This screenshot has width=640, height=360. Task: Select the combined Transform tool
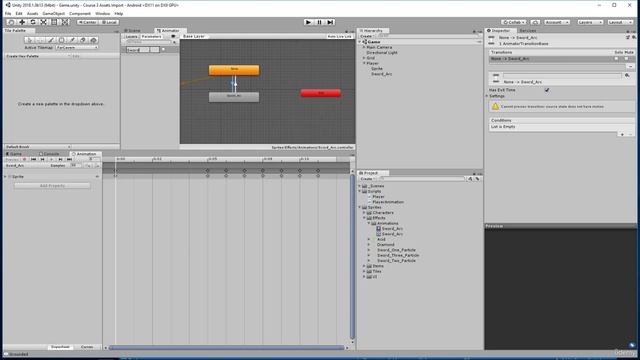tap(65, 22)
